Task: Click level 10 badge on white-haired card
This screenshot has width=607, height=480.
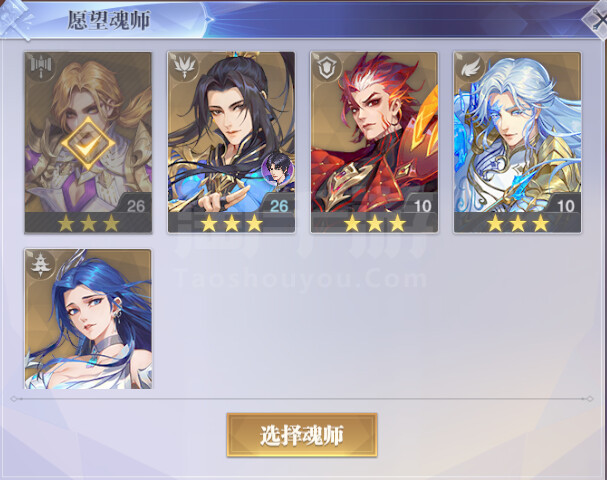Action: point(565,206)
